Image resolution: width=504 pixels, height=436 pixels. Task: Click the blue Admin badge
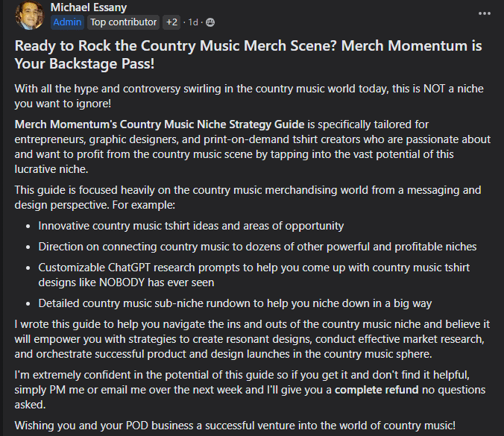pos(67,22)
